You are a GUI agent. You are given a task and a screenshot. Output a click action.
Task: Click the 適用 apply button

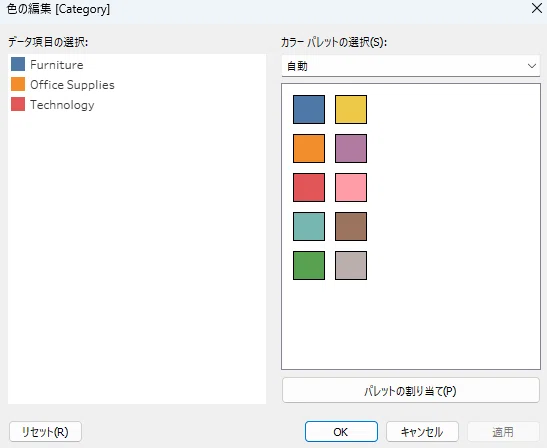pyautogui.click(x=503, y=432)
